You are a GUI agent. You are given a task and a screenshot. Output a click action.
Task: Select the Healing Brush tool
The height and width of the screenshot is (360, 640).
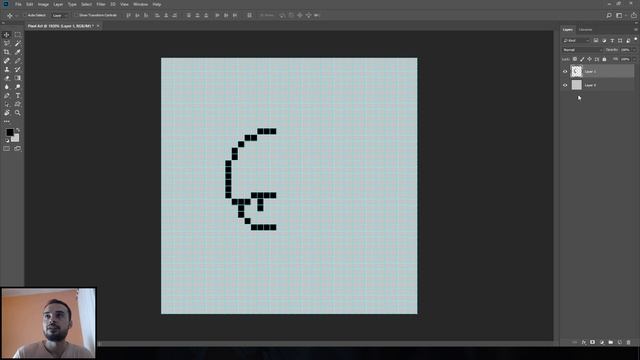click(7, 61)
